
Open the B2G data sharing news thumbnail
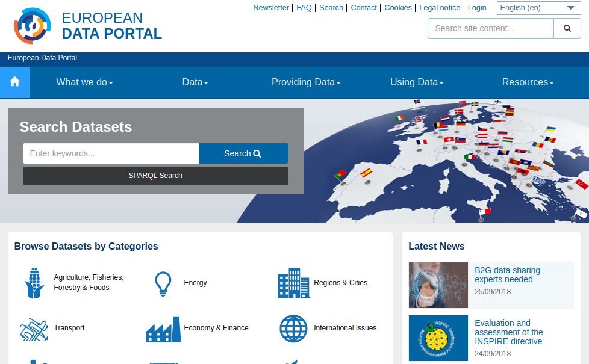tap(438, 285)
